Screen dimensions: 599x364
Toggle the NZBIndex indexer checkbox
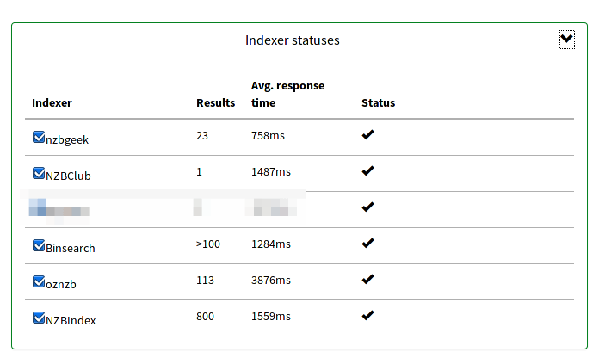39,318
